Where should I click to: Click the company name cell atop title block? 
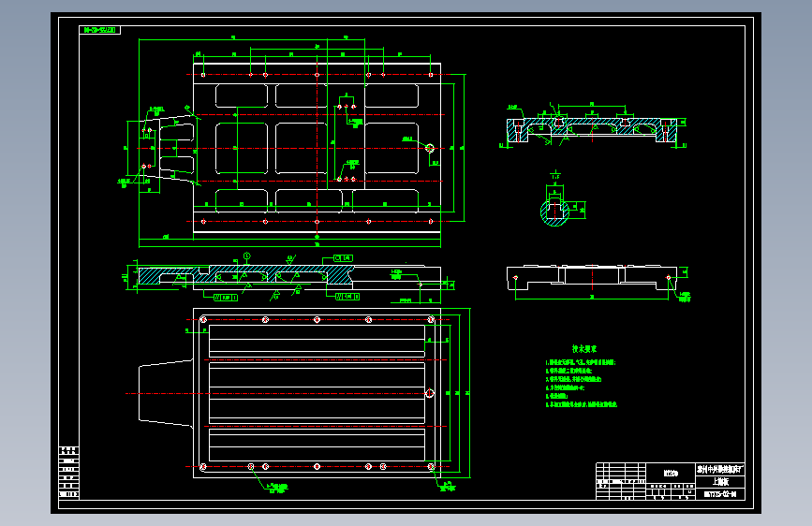720,470
